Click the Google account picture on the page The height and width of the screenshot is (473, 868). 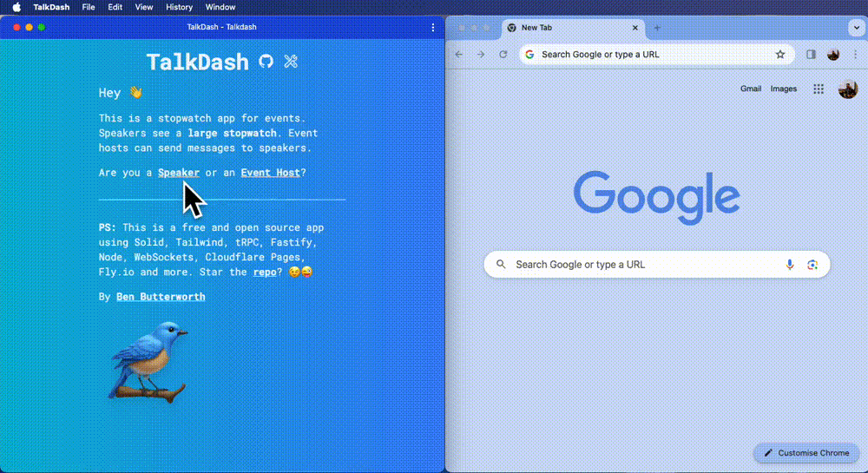[x=848, y=89]
